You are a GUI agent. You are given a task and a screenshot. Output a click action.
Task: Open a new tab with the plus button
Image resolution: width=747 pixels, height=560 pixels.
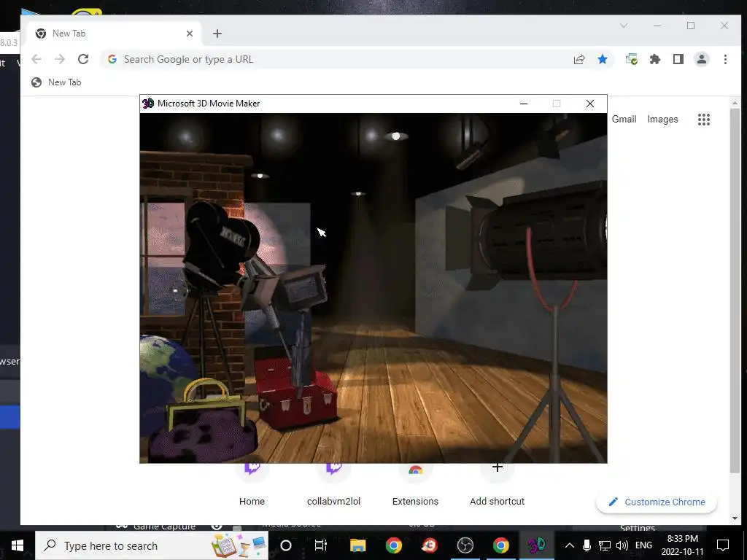217,34
